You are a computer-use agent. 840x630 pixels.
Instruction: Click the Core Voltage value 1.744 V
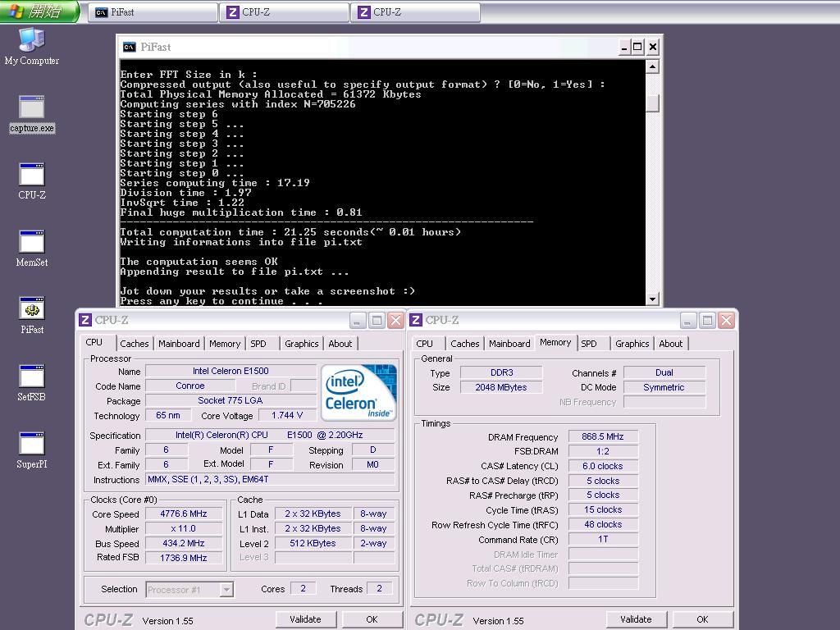coord(287,415)
